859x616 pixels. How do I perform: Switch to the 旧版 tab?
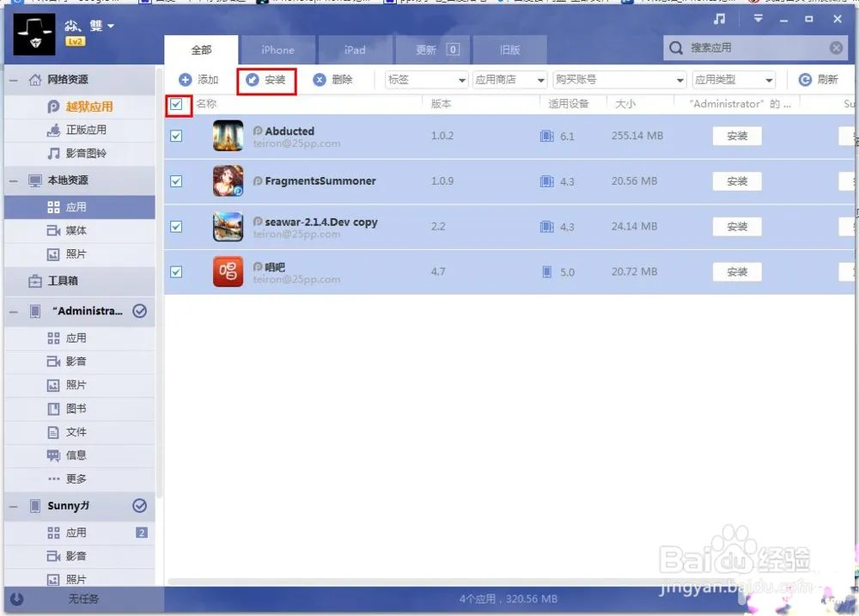509,50
